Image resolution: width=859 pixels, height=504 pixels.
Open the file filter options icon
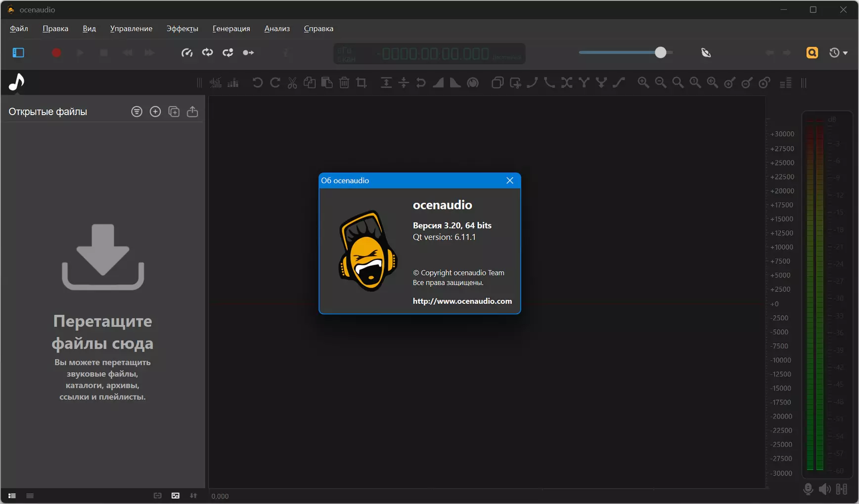click(x=136, y=112)
